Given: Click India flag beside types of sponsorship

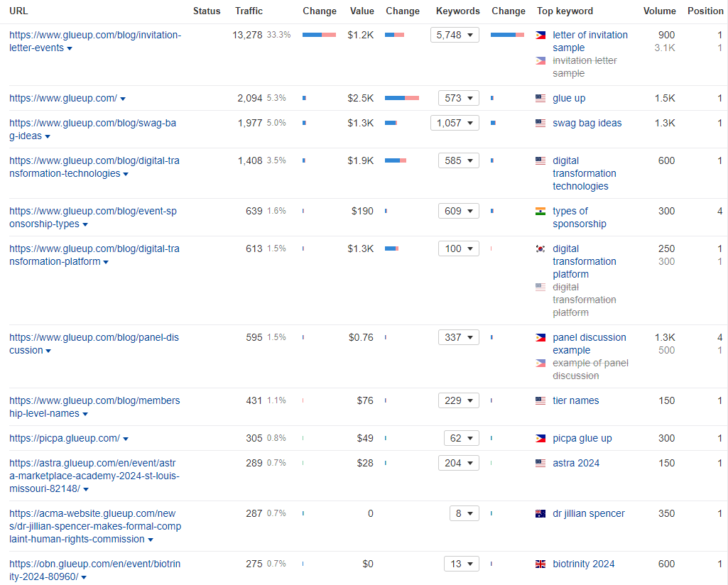Looking at the screenshot, I should click(540, 211).
